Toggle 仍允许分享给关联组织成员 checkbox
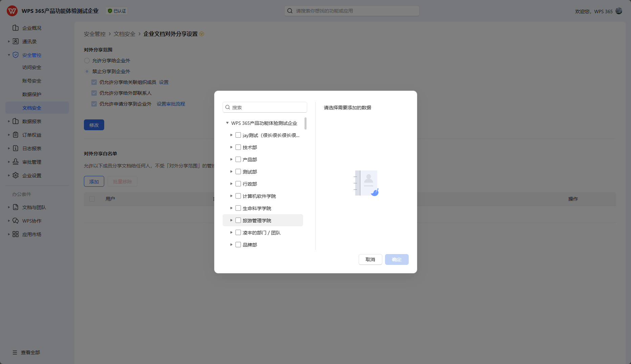631x364 pixels. pos(94,82)
